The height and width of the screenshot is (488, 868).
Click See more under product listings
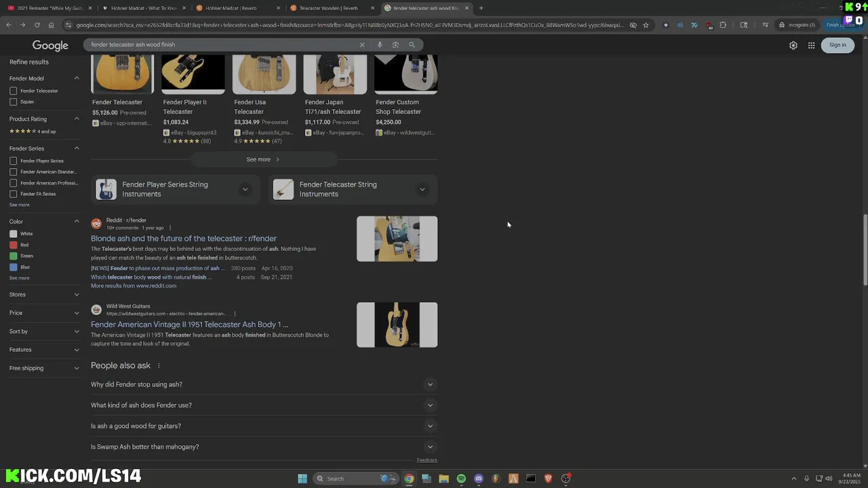pyautogui.click(x=264, y=160)
